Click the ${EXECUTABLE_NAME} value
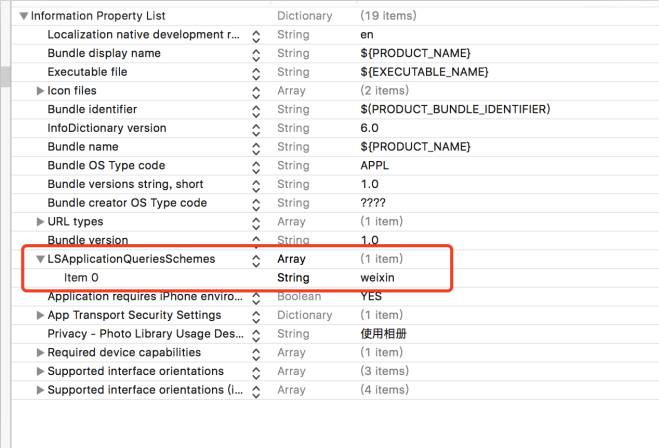 424,72
